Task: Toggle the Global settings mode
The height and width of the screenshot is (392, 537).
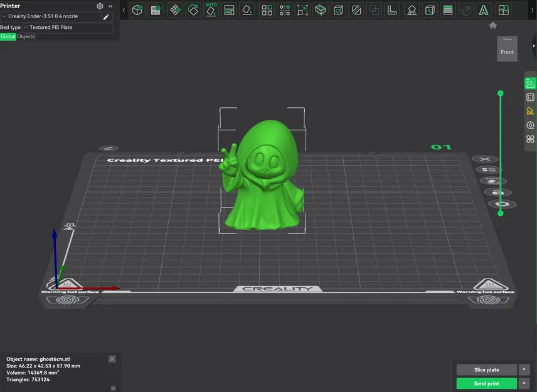Action: pyautogui.click(x=8, y=36)
